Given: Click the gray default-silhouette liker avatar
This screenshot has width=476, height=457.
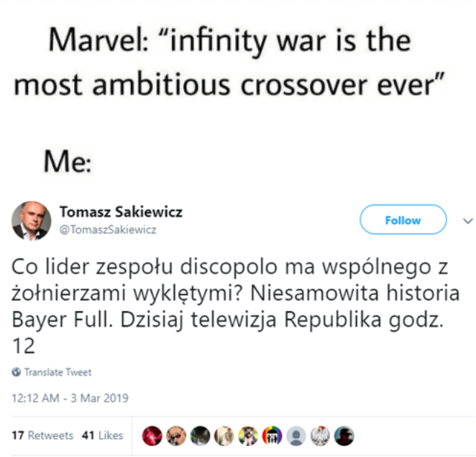Looking at the screenshot, I should coord(296,435).
